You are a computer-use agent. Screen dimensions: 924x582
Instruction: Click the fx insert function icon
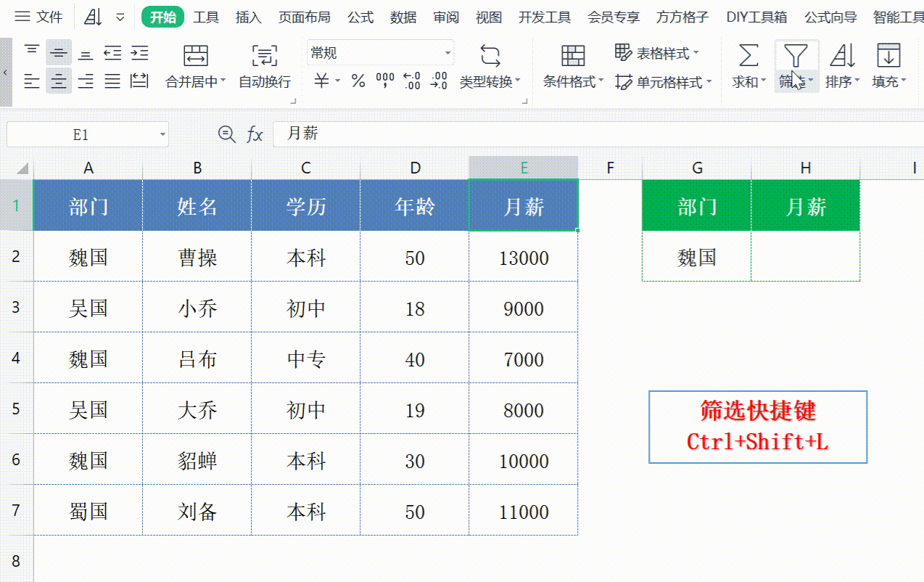point(255,134)
